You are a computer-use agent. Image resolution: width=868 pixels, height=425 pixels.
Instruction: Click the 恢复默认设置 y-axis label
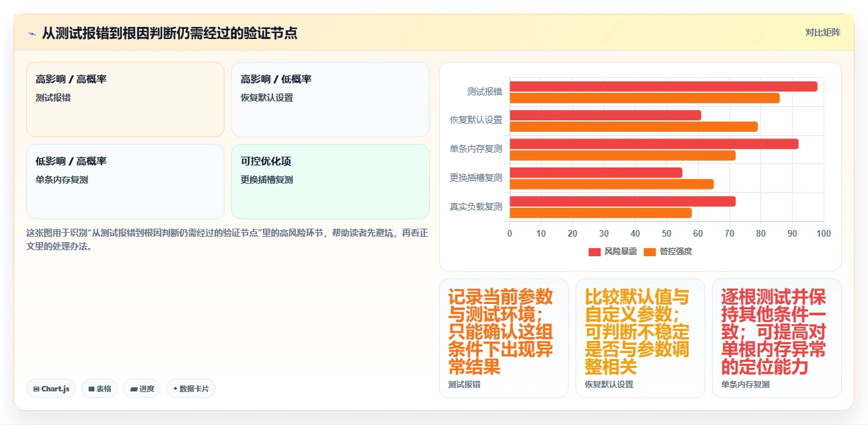tap(476, 120)
